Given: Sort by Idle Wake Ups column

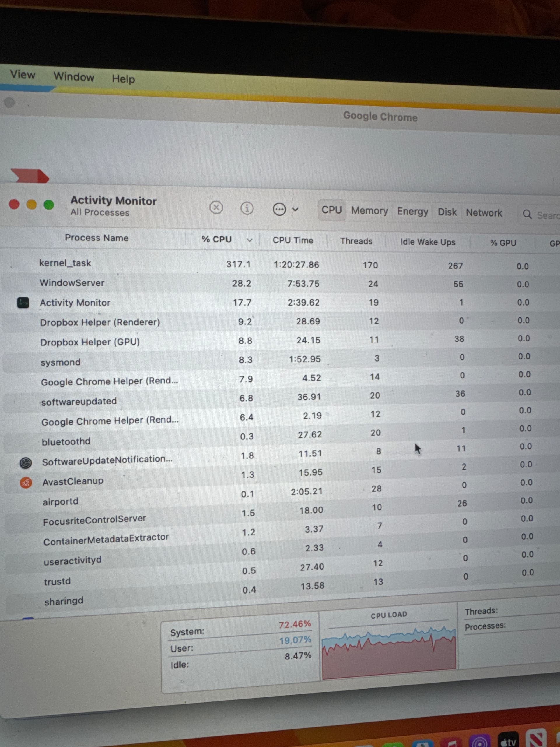Looking at the screenshot, I should point(427,242).
